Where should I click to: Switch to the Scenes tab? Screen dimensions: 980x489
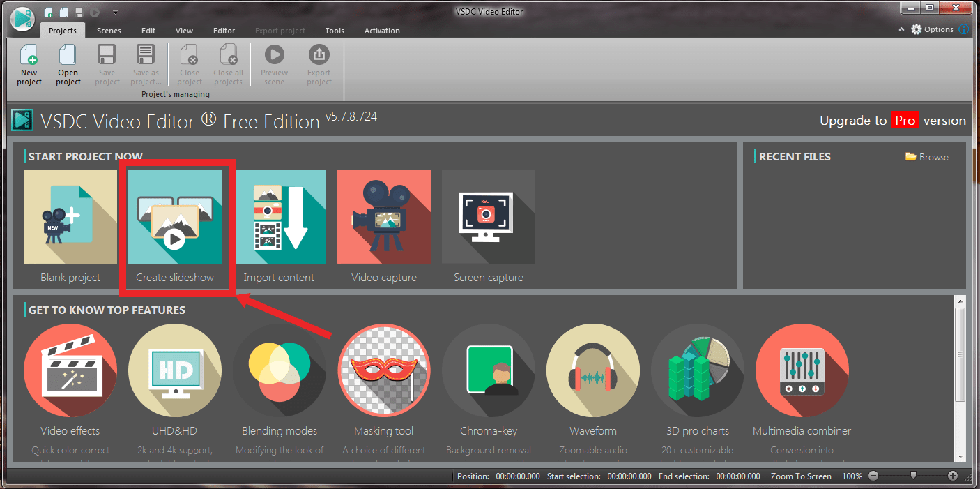pyautogui.click(x=109, y=31)
